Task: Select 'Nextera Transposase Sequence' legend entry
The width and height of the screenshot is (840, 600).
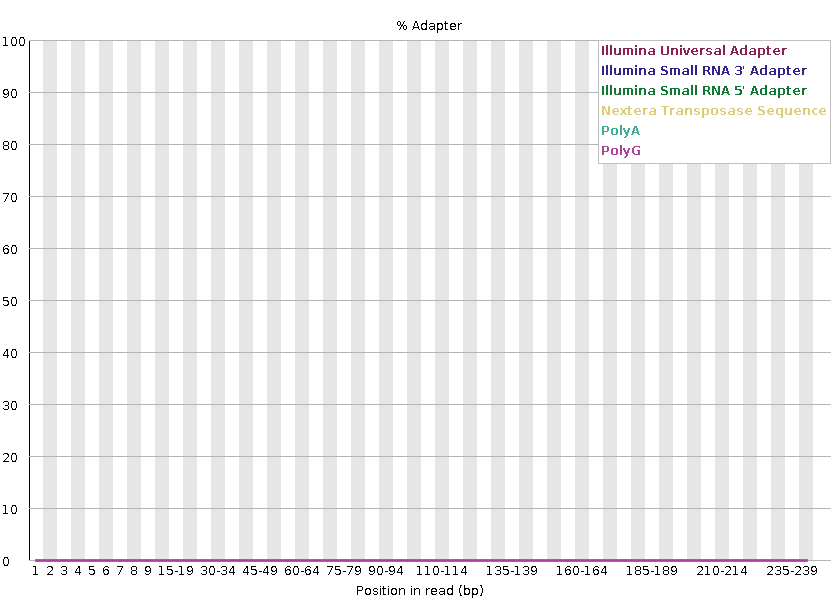Action: click(x=714, y=111)
